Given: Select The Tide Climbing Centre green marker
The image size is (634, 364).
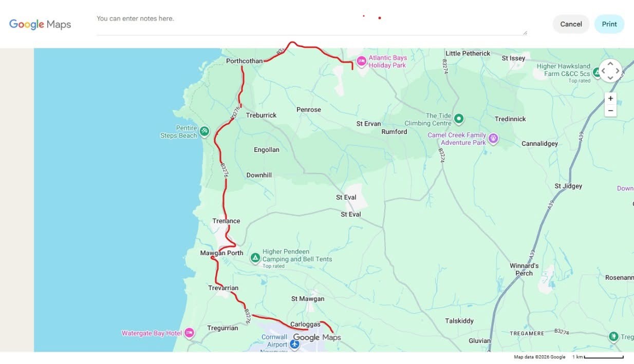Looking at the screenshot, I should tap(458, 119).
